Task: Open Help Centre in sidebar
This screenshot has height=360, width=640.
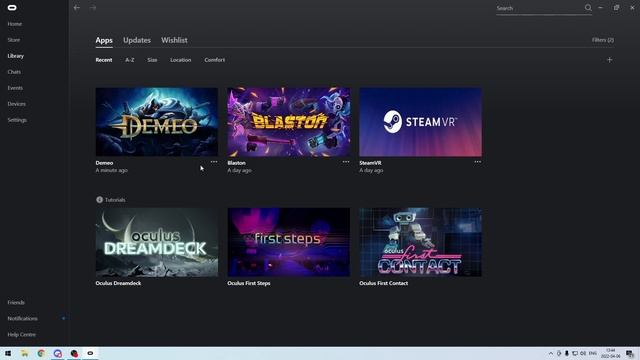Action: coord(22,334)
